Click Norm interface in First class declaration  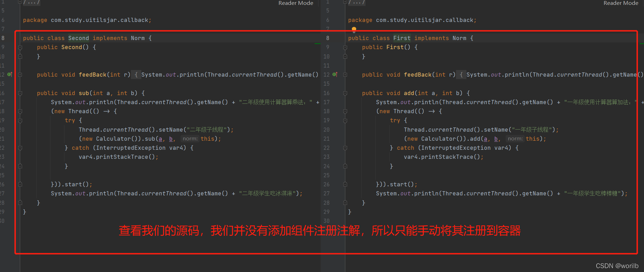point(460,38)
